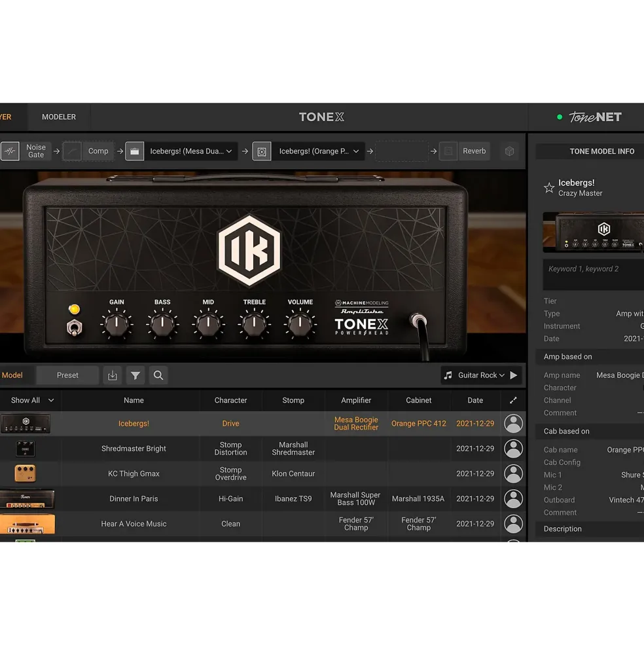
Task: Click the Shredmaster Bright pedal thumbnail
Action: 25,449
